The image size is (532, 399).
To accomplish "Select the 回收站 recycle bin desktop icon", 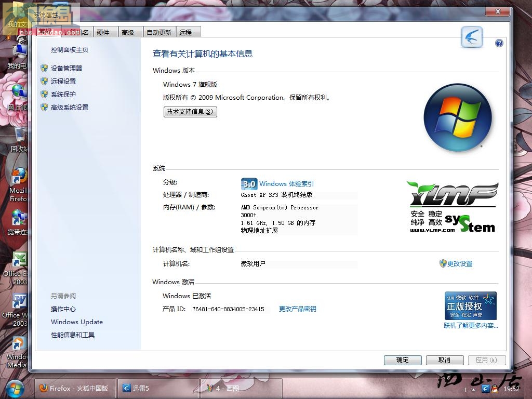I will tap(19, 140).
